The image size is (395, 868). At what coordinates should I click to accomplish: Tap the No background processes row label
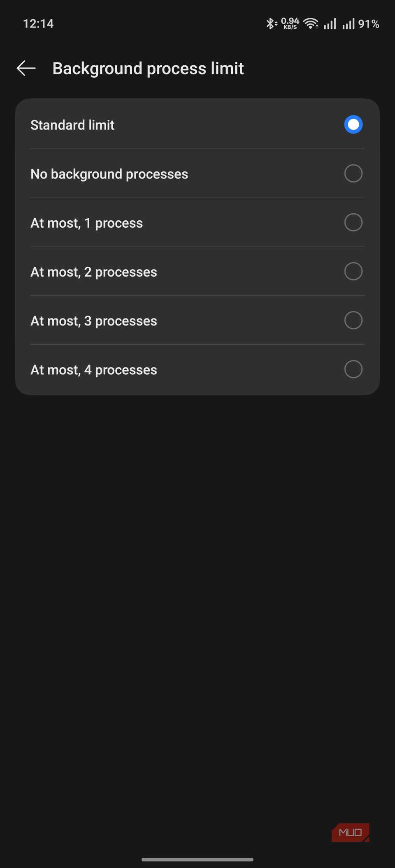[109, 173]
